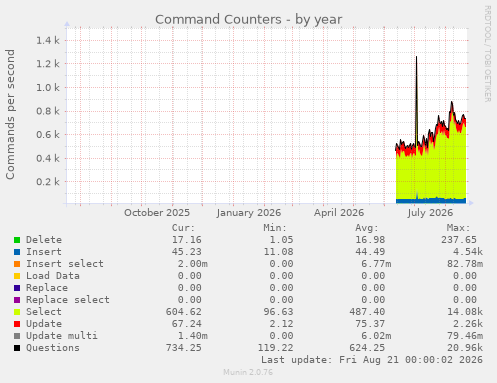Click the Select average value 487.40
The image size is (497, 383).
[367, 312]
